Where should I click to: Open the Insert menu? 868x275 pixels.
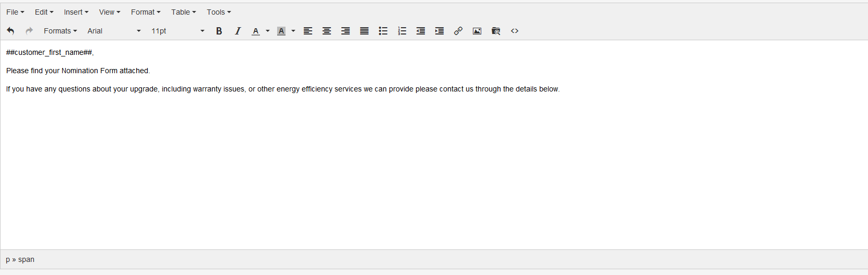coord(76,12)
